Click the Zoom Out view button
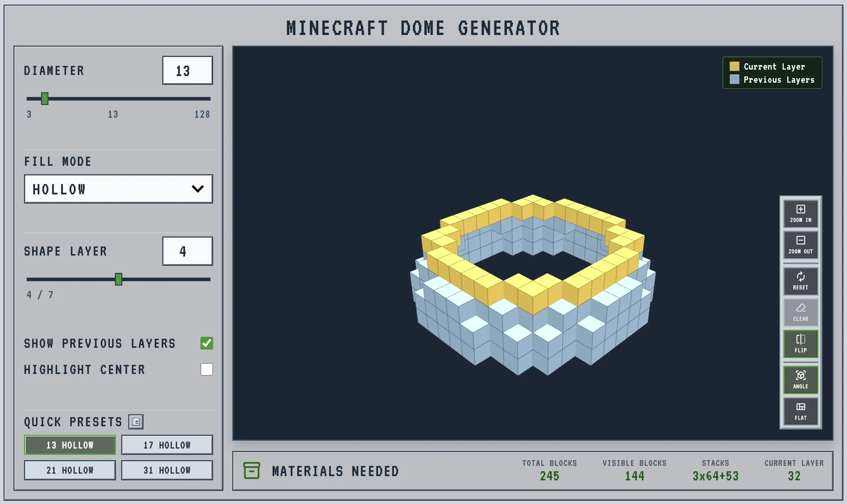 pos(800,245)
